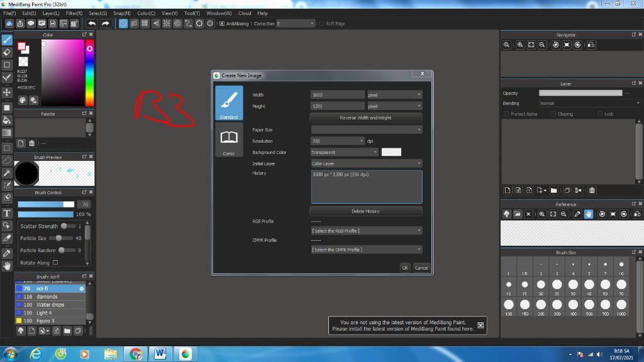Open the Background Color dropdown
644x362 pixels.
pyautogui.click(x=344, y=152)
